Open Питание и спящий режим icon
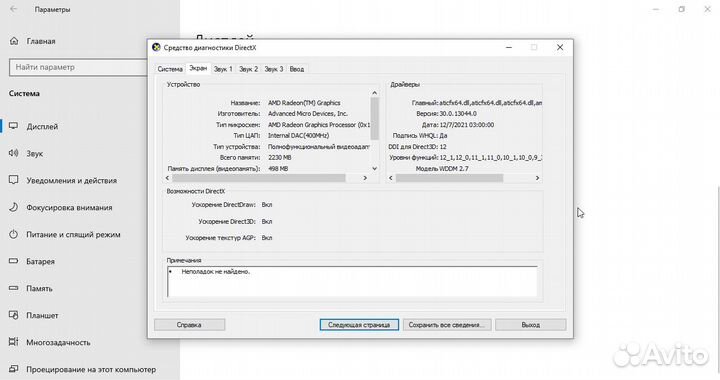720x380 pixels. pyautogui.click(x=14, y=234)
